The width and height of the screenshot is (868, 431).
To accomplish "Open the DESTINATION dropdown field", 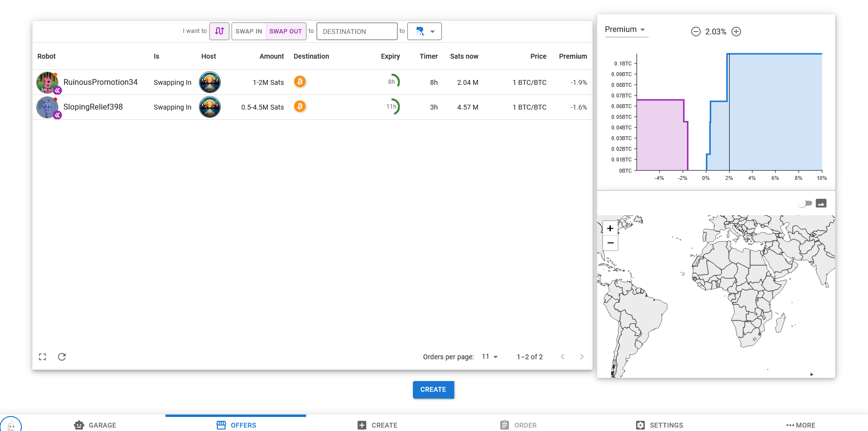I will point(357,31).
